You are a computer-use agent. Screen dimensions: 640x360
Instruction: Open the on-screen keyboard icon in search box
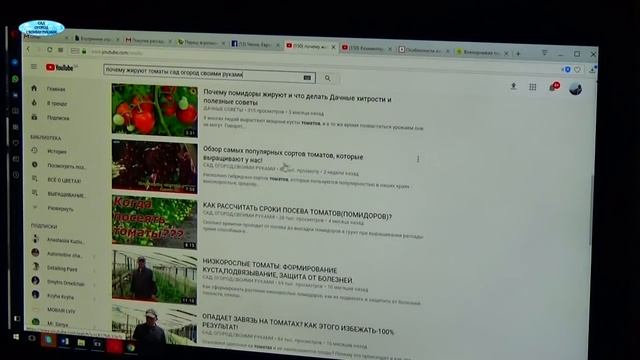[307, 78]
